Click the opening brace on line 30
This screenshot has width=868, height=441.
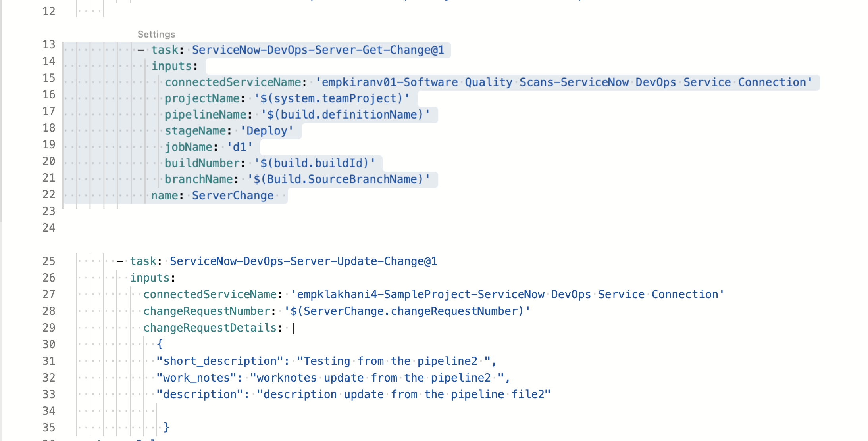click(160, 344)
